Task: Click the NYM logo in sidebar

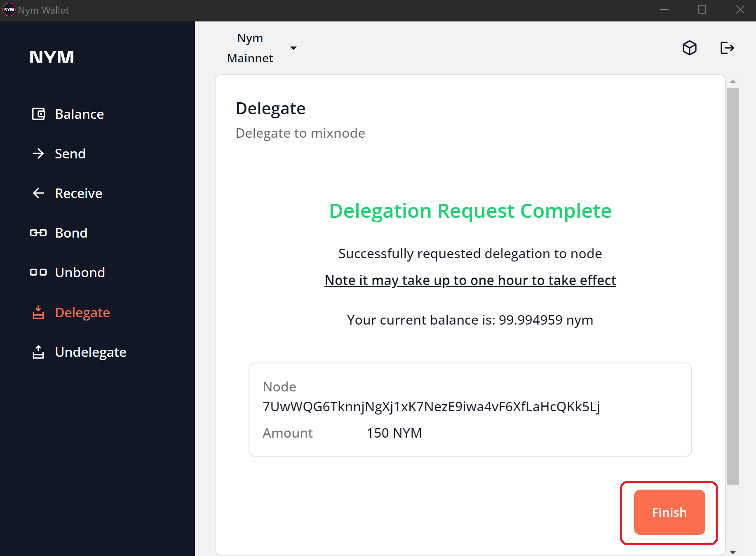Action: point(52,57)
